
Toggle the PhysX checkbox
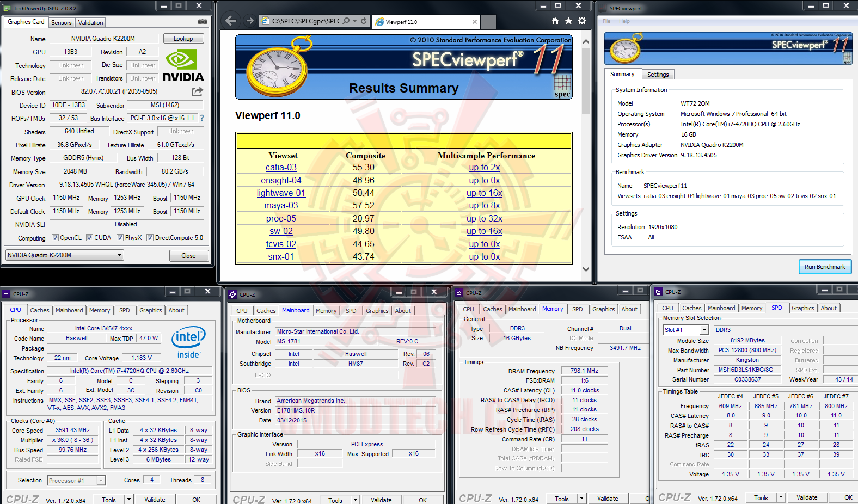point(120,238)
